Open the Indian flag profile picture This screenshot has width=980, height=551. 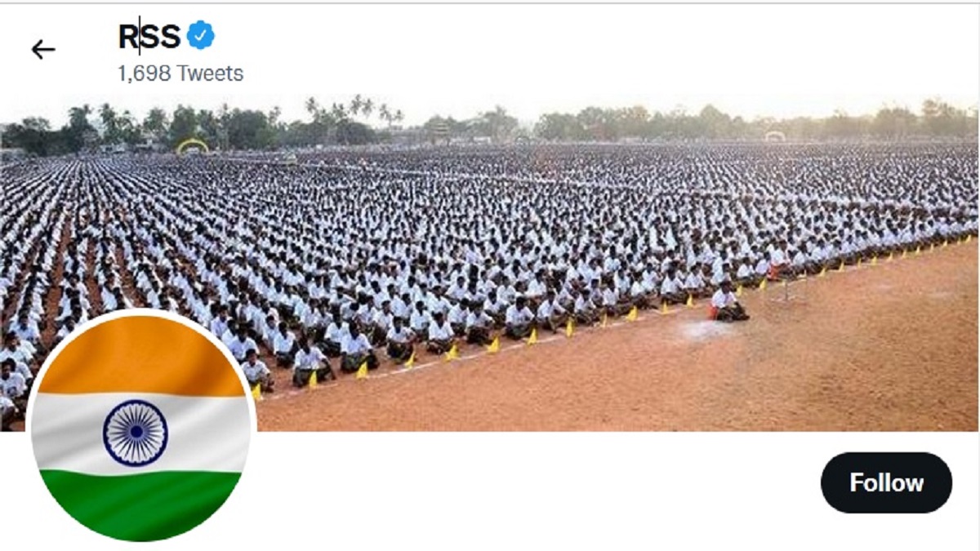tap(141, 426)
